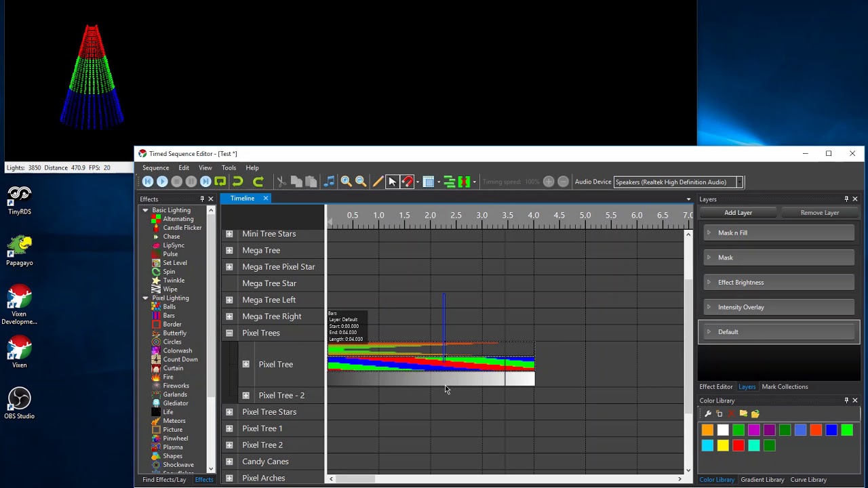Image resolution: width=868 pixels, height=488 pixels.
Task: Jump playback to the sequence end
Action: 205,182
